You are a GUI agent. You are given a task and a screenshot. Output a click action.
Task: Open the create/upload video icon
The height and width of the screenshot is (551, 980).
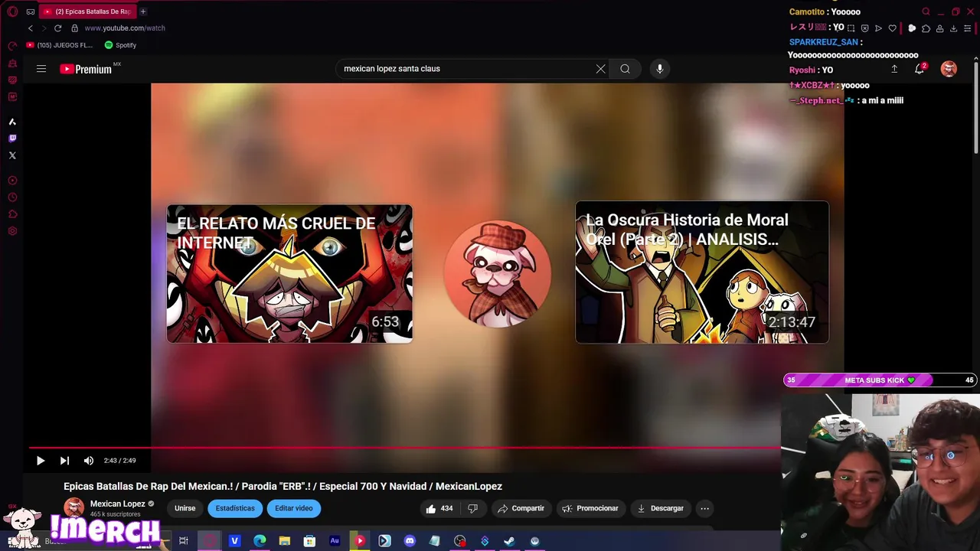[x=894, y=69]
